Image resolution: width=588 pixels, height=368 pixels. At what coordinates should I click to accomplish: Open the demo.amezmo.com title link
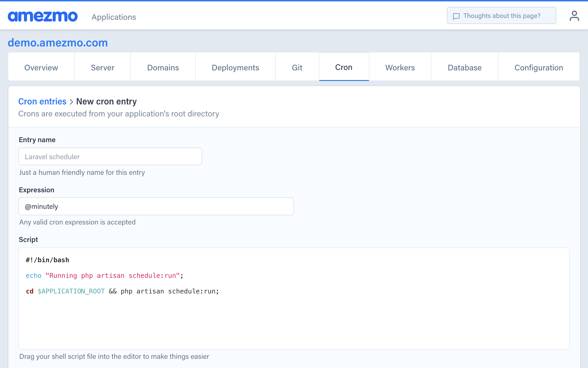coord(58,43)
